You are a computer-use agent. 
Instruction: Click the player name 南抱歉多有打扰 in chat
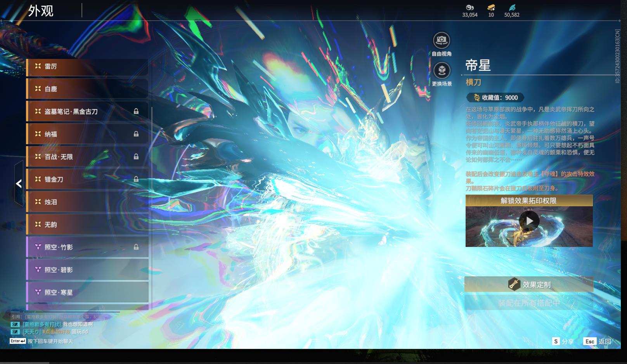tap(42, 324)
